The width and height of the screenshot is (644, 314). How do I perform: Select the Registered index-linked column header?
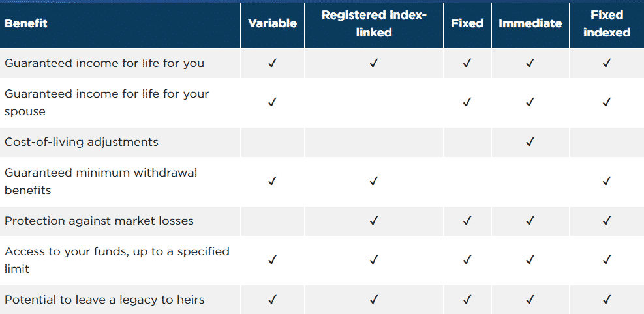tap(374, 23)
